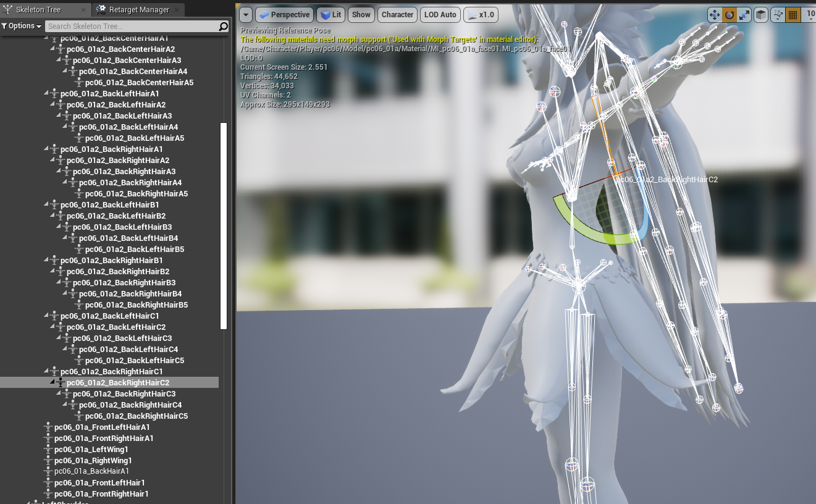Select bone pc06_01a2_BackRightHairC4
This screenshot has height=504, width=816.
pyautogui.click(x=130, y=405)
